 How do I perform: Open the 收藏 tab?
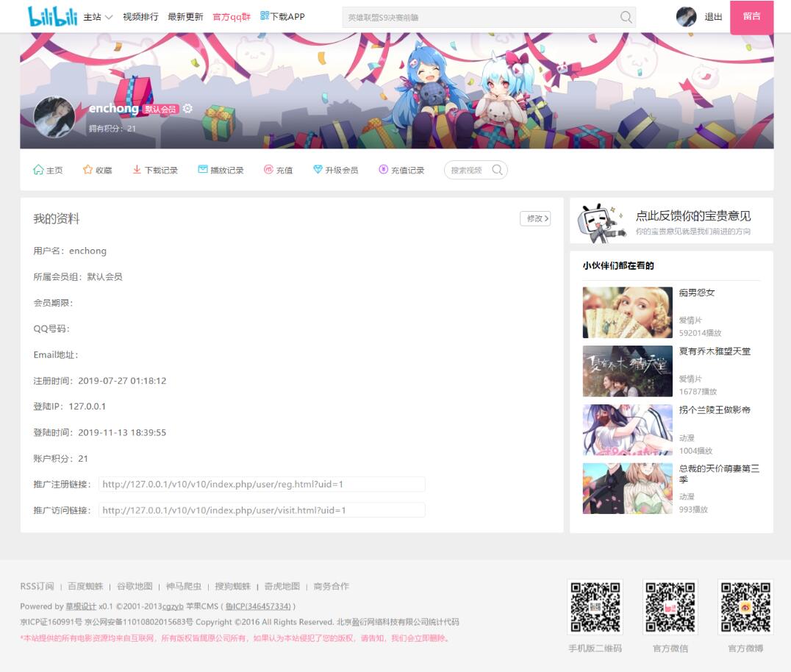[x=97, y=170]
